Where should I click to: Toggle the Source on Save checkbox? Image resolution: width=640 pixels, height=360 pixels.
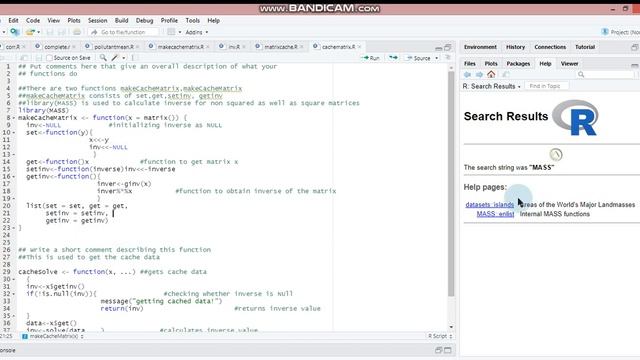tap(49, 58)
